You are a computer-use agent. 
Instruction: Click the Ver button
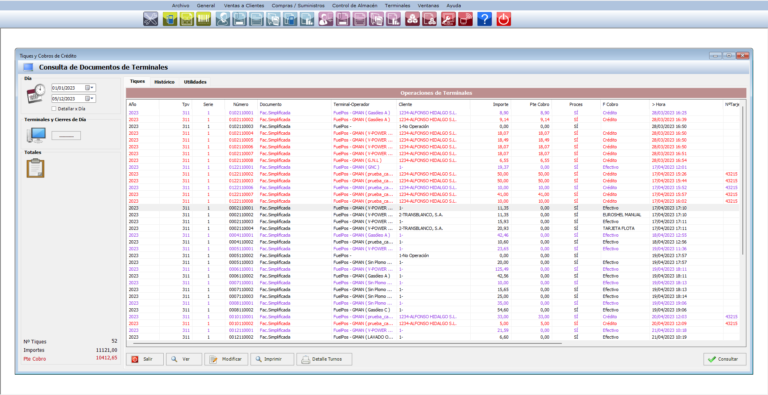184,359
